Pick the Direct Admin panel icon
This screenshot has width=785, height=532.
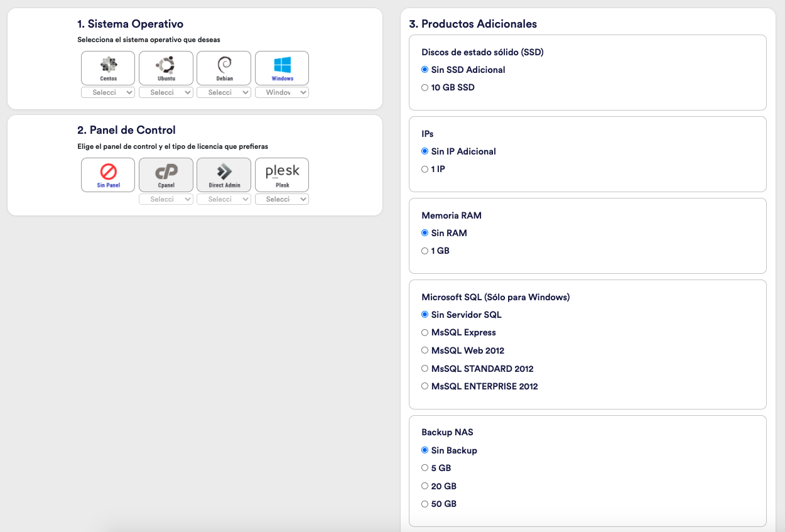point(224,175)
